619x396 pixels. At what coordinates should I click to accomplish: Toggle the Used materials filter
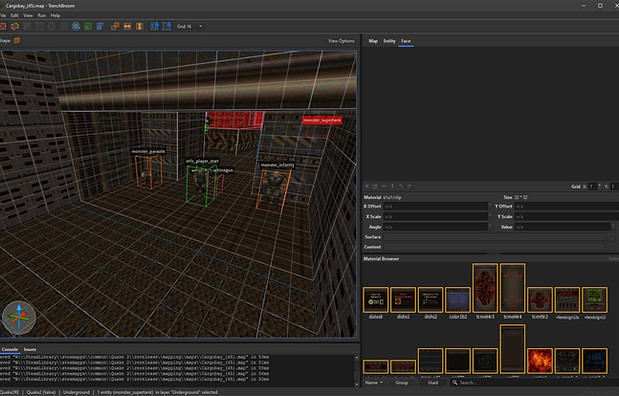coord(433,382)
